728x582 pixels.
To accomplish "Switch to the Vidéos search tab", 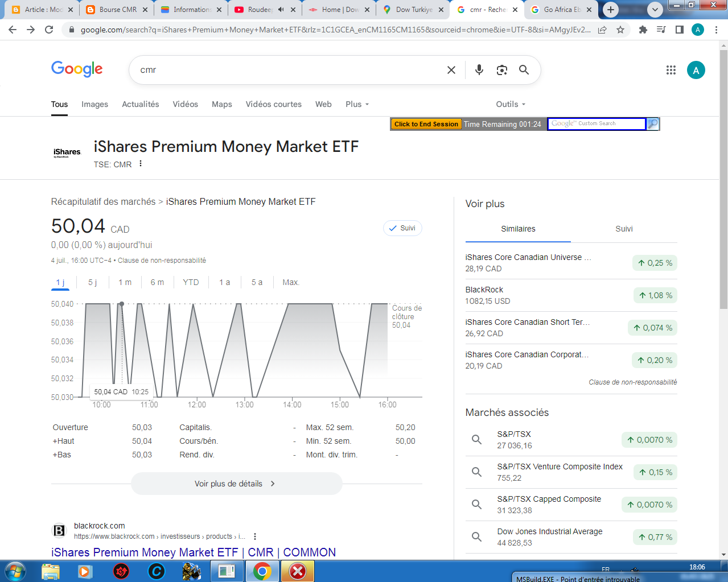I will coord(186,104).
